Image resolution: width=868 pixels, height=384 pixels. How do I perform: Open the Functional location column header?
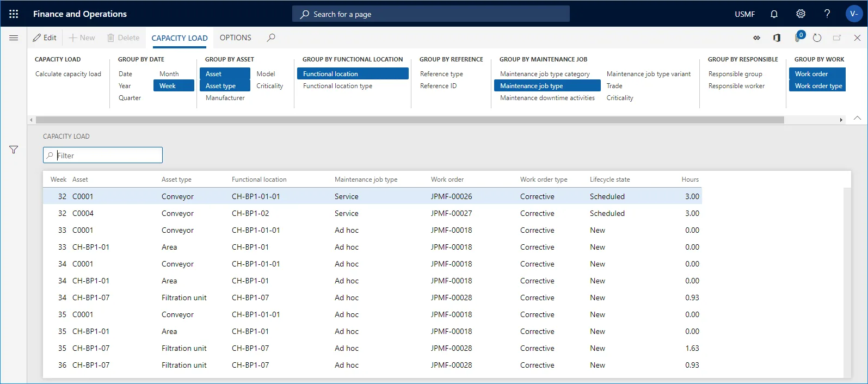point(259,179)
